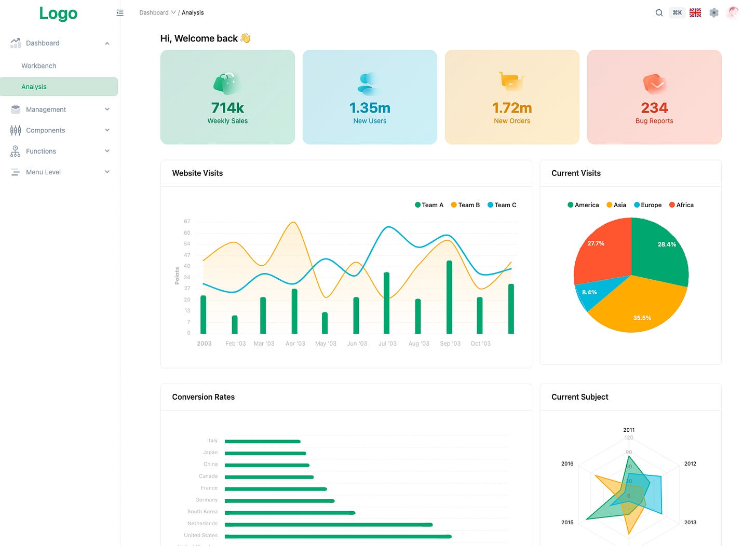The image size is (756, 546).
Task: Click the 2012 radar axis label
Action: (690, 463)
